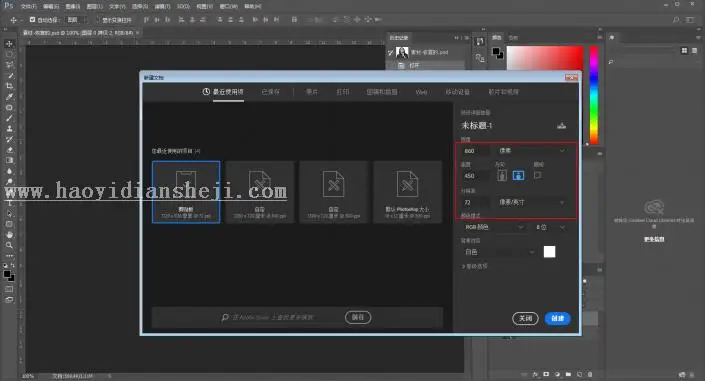The image size is (705, 381).
Task: Switch to the Mobile tab
Action: tap(458, 92)
